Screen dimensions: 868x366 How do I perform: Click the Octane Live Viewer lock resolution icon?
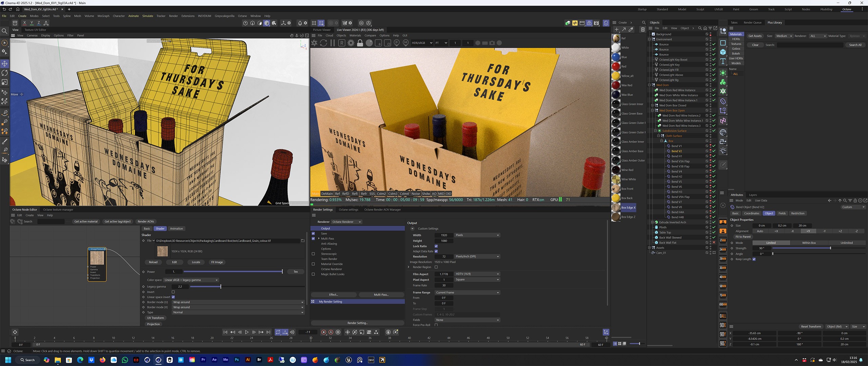click(x=360, y=43)
